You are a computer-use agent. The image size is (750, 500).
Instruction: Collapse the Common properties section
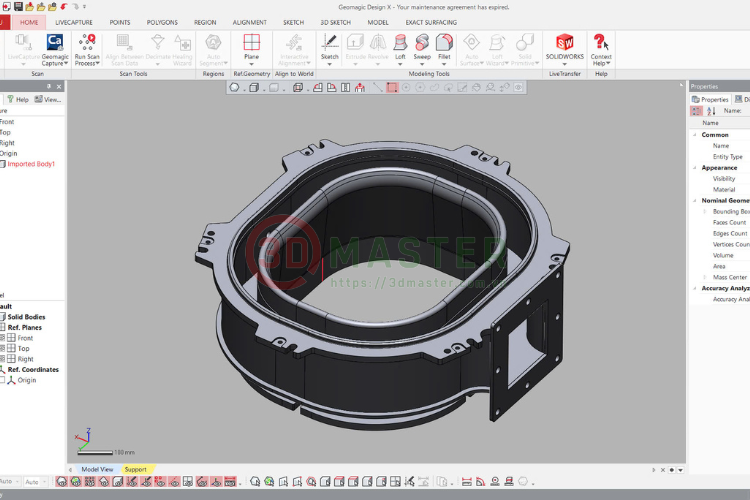pos(695,135)
